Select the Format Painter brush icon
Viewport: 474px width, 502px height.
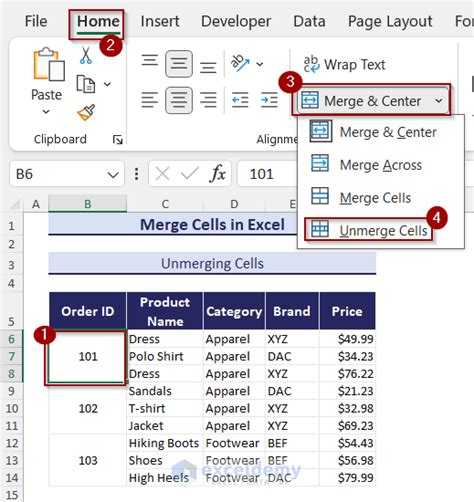pos(86,112)
